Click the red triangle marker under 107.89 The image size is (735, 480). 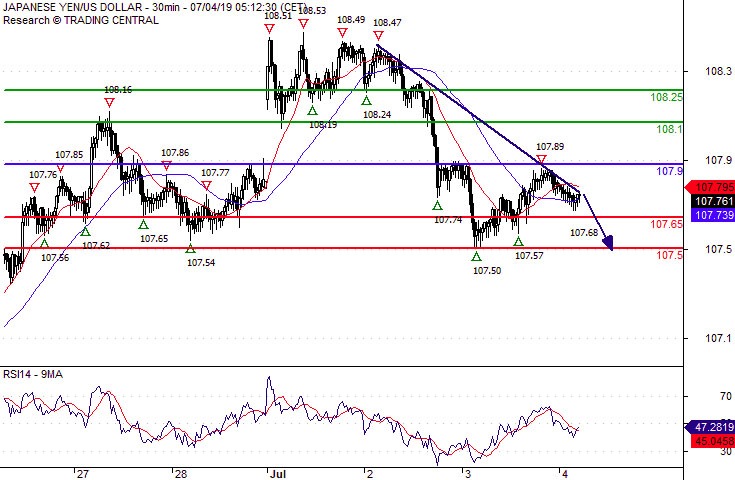coord(541,159)
